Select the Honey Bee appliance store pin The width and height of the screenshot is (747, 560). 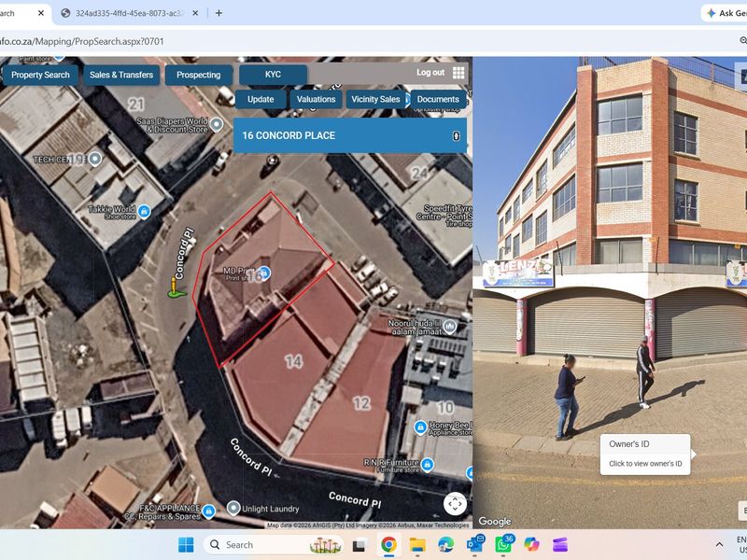pos(420,427)
